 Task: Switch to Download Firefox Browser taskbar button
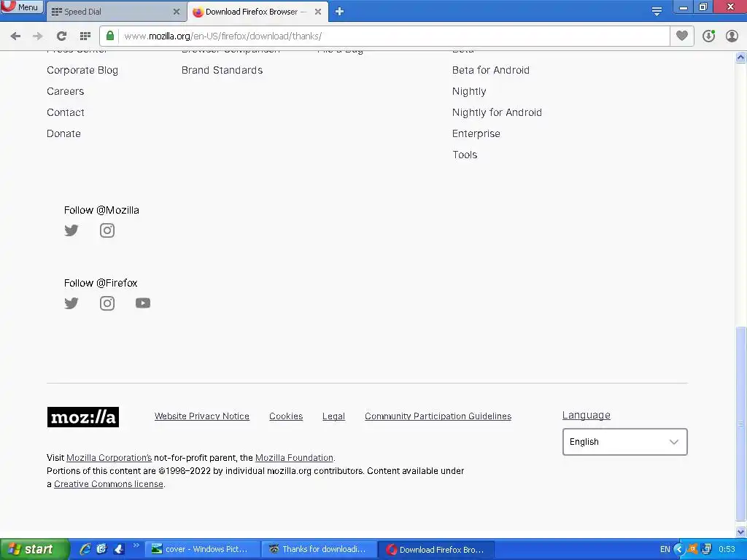(436, 550)
